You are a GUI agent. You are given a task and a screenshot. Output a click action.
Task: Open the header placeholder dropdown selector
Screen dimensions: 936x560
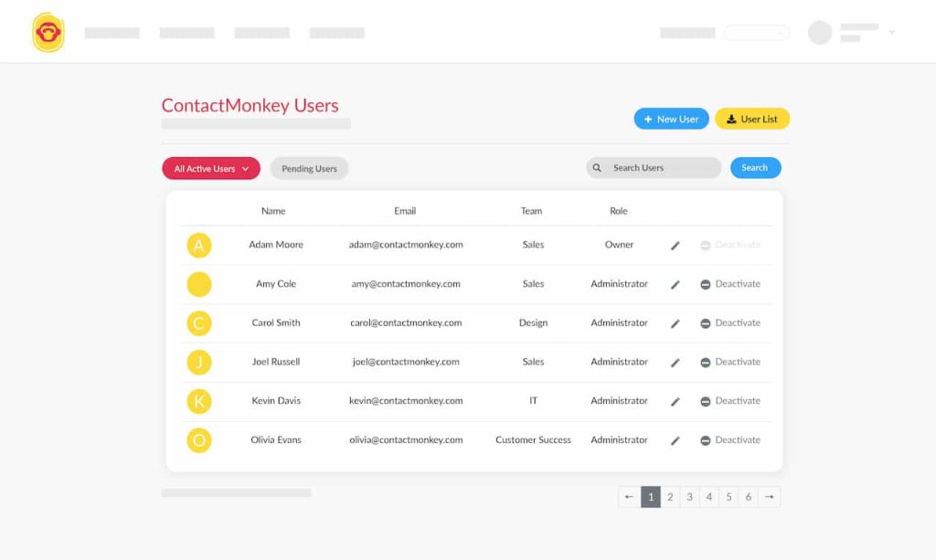[756, 33]
